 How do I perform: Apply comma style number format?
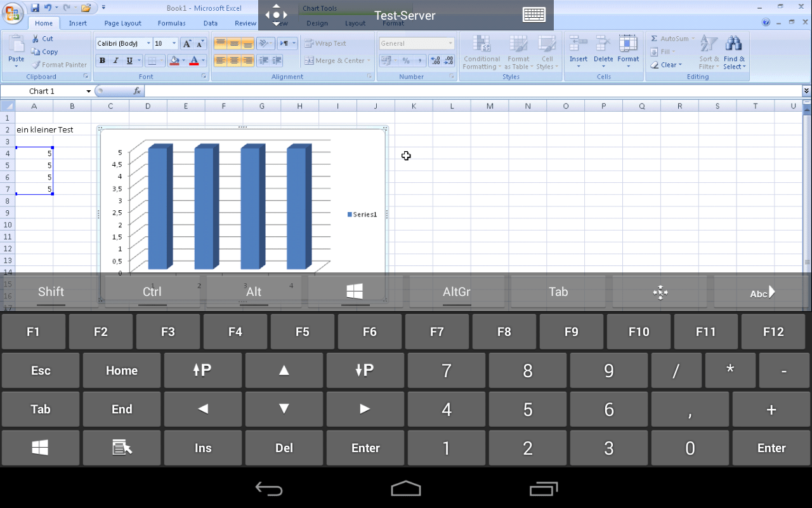(x=419, y=61)
